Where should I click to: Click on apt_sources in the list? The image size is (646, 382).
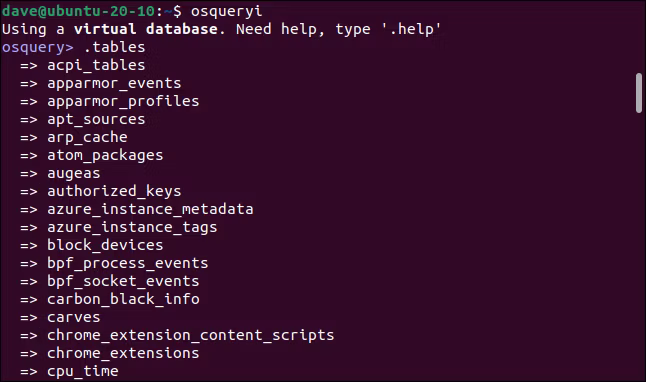point(96,120)
